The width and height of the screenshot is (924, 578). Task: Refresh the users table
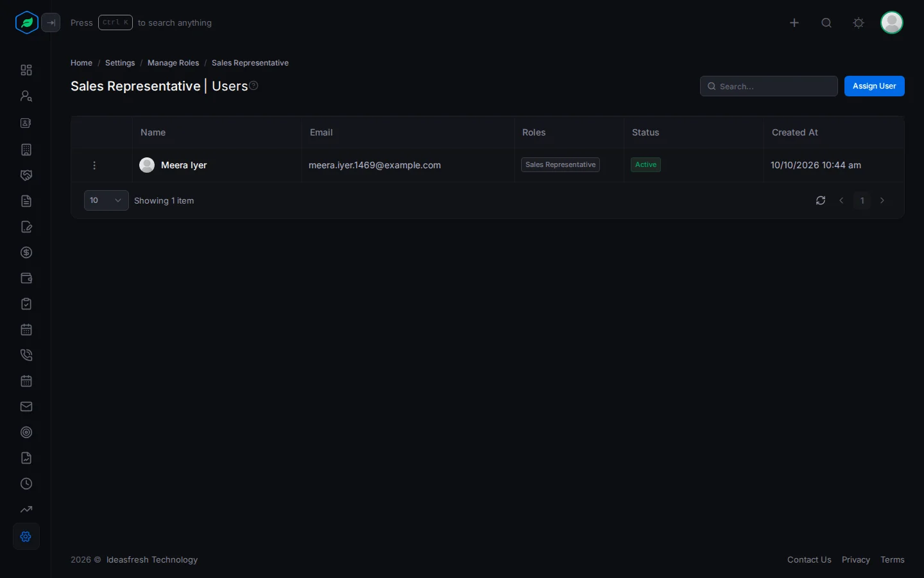[x=821, y=200]
